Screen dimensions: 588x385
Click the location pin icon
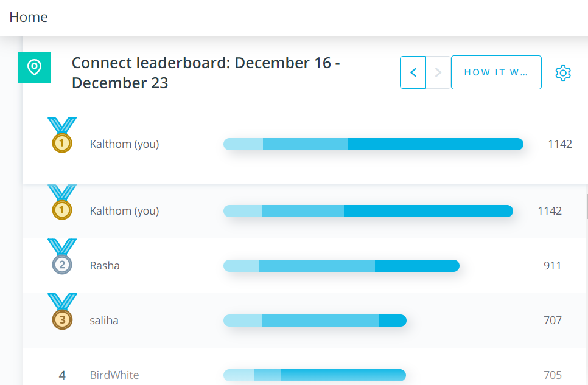[34, 68]
